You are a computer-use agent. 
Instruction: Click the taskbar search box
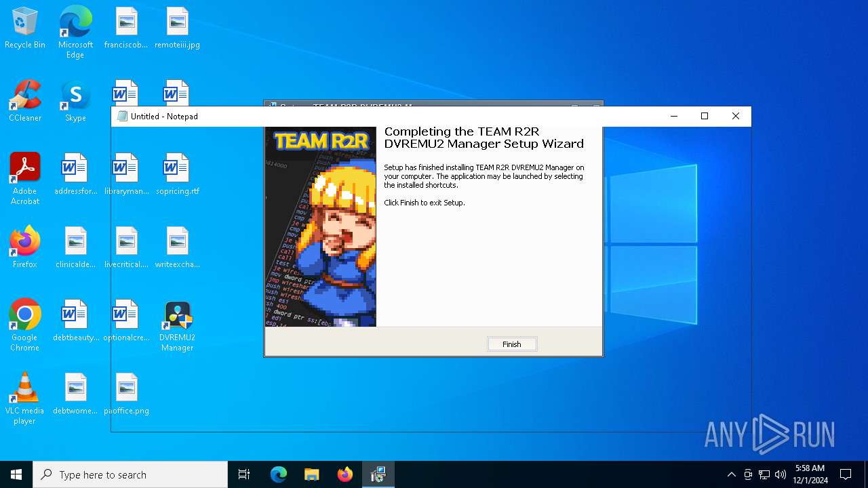130,474
